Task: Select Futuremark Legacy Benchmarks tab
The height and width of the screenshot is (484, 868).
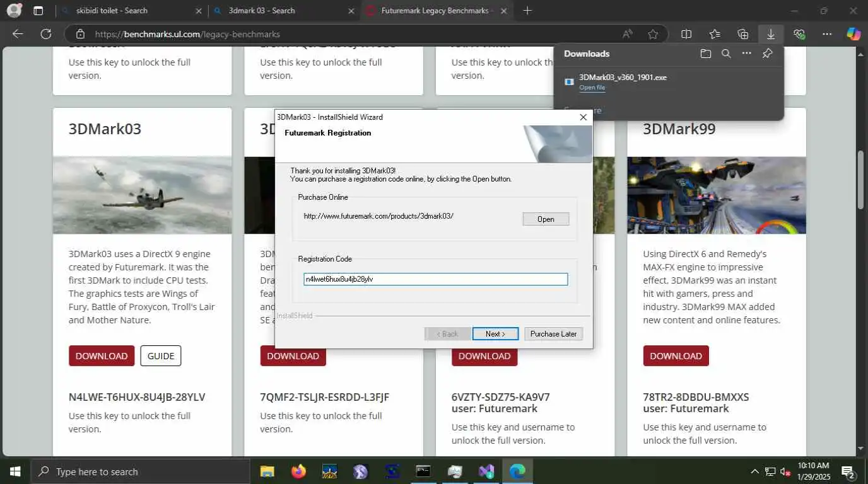Action: click(438, 11)
